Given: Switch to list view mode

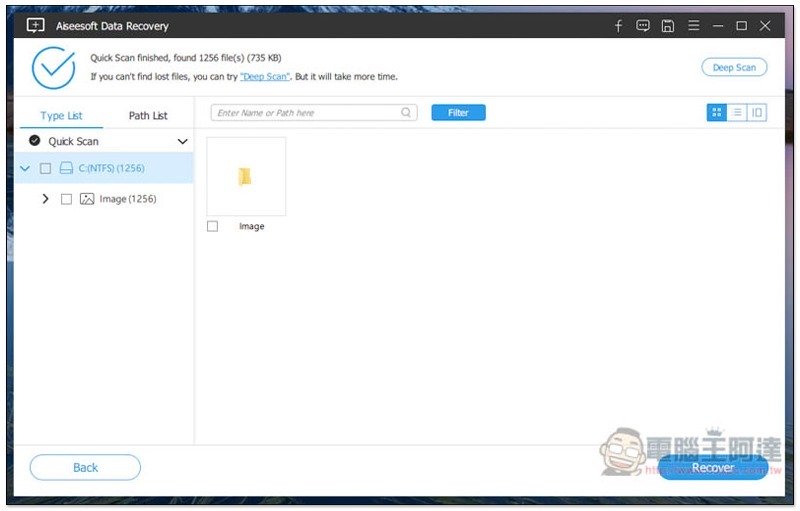Looking at the screenshot, I should pyautogui.click(x=737, y=112).
